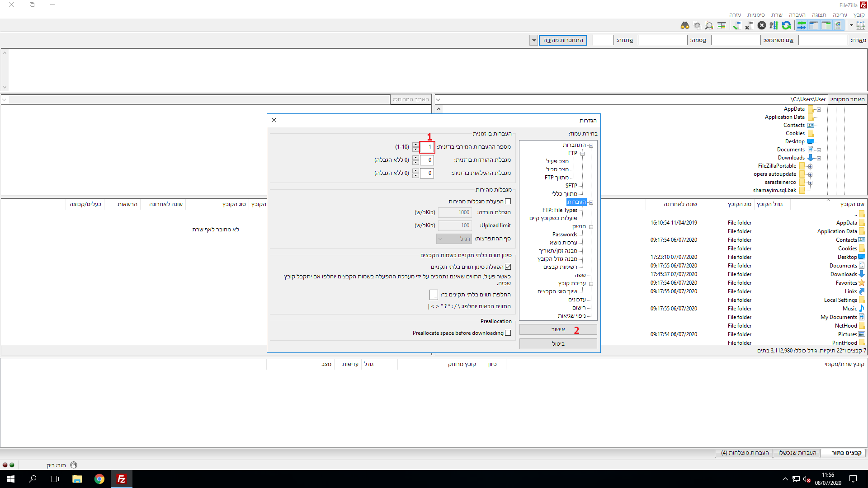Collapse the מנשק tree node
The height and width of the screenshot is (488, 868).
pos(591,227)
